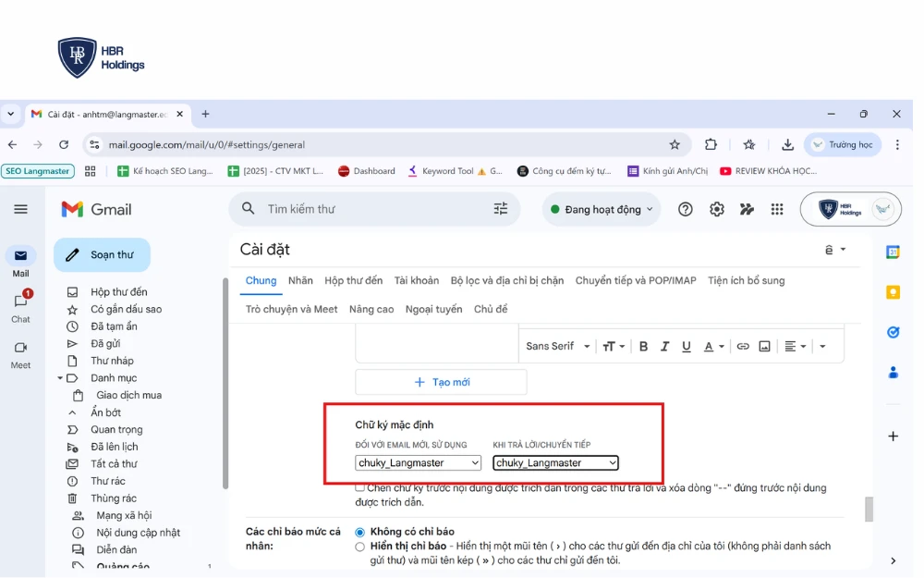Switch to the Chung settings tab

coord(261,281)
